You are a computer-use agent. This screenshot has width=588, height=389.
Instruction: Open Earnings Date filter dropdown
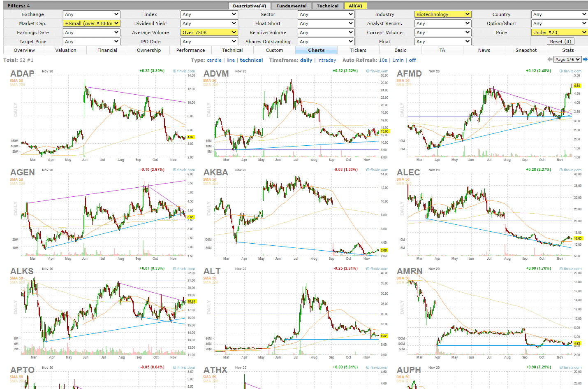91,33
